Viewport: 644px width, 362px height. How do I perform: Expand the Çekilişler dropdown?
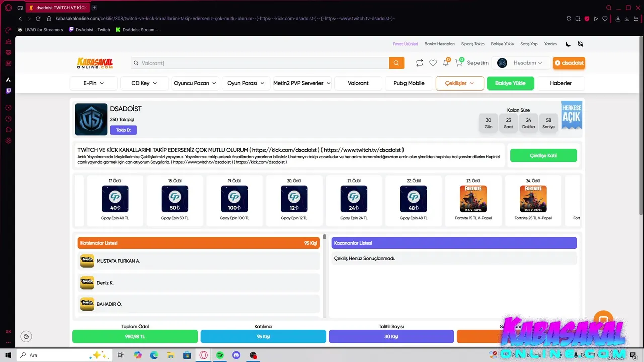click(x=460, y=83)
